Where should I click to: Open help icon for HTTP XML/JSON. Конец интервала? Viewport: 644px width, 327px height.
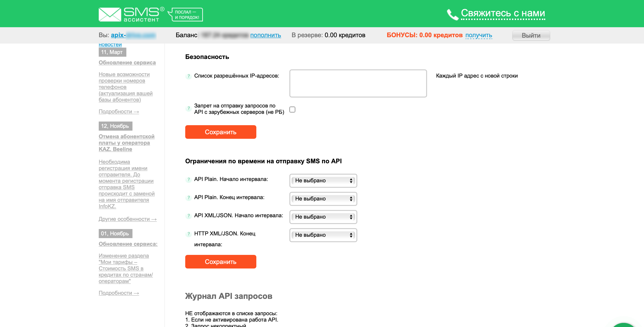pyautogui.click(x=188, y=234)
